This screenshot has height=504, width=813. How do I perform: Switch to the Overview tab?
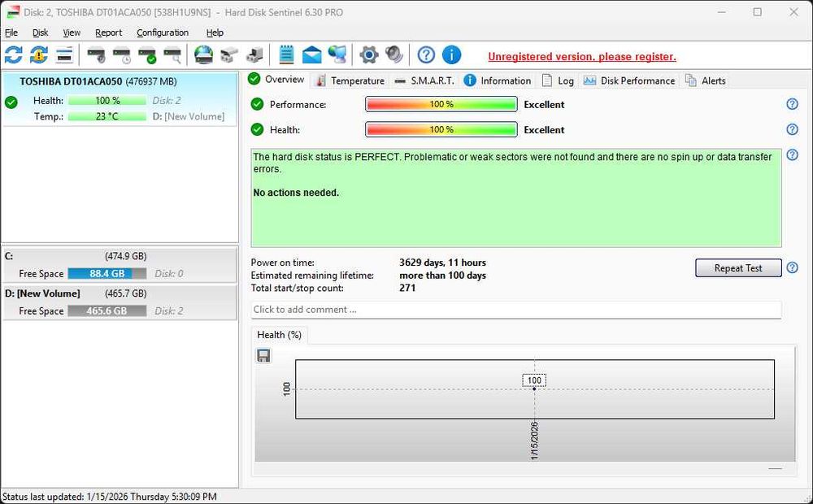[x=276, y=80]
